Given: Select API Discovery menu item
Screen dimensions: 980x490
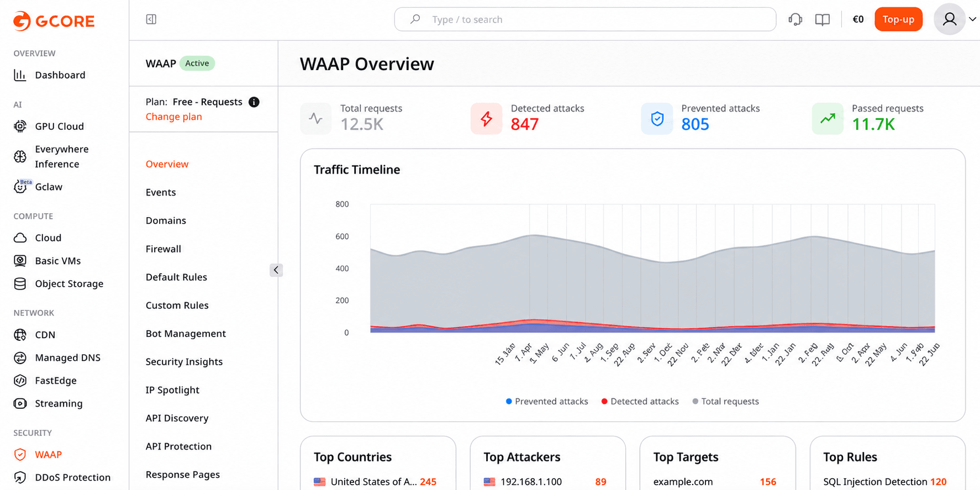Looking at the screenshot, I should [177, 418].
